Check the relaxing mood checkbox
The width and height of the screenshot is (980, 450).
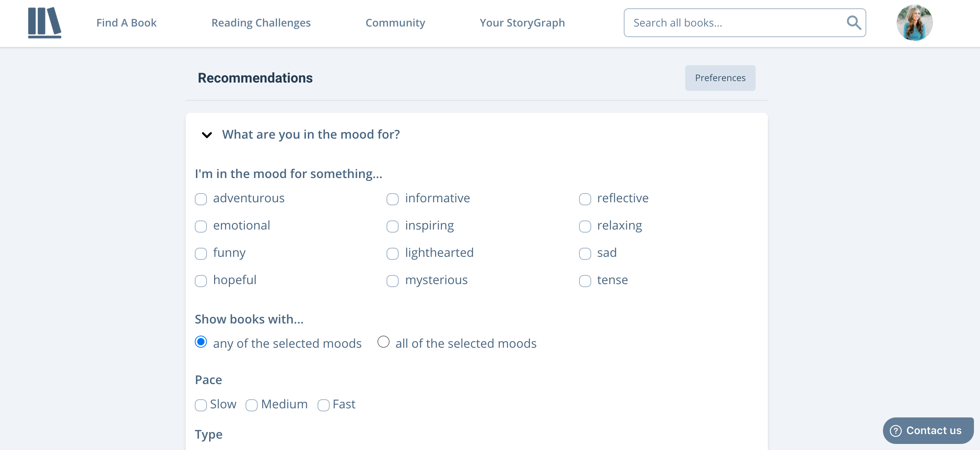click(x=585, y=227)
